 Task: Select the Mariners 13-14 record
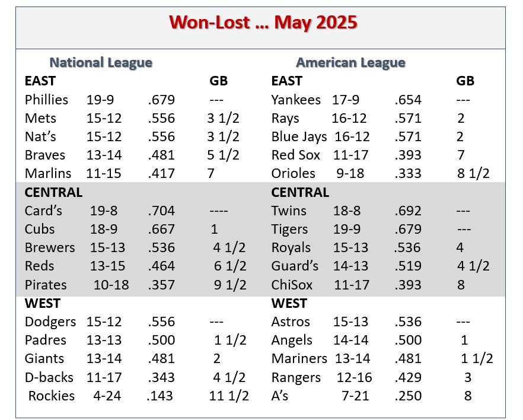coord(352,359)
